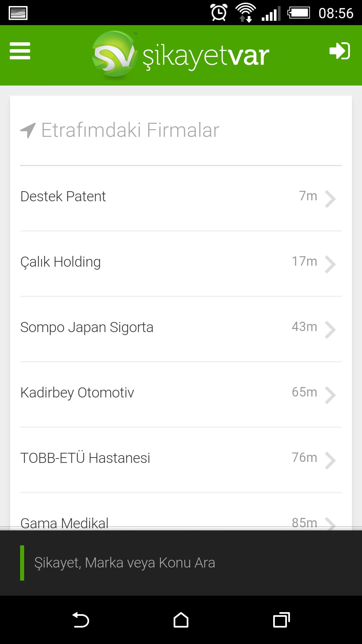Click the Kadirbey Otomotiv chevron

[x=330, y=395]
